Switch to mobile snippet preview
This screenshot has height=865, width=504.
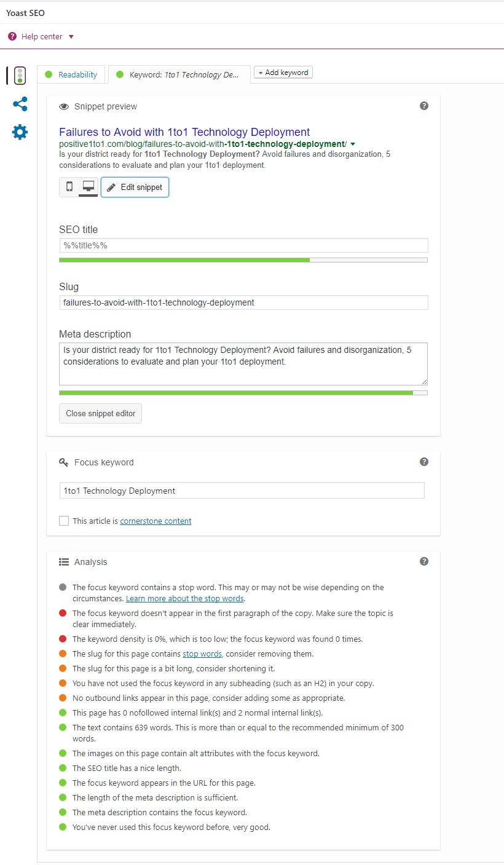click(69, 186)
